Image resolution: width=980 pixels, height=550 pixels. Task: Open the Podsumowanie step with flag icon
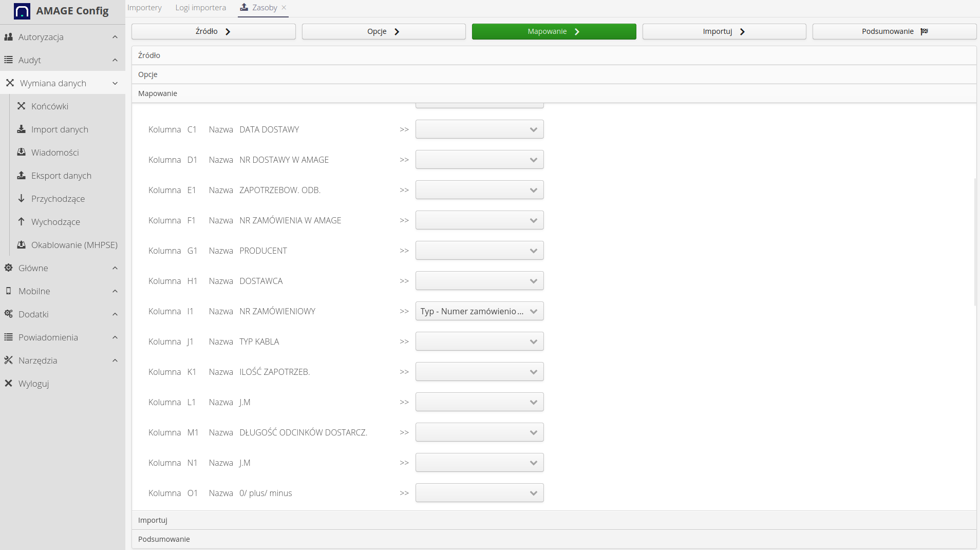coord(894,31)
